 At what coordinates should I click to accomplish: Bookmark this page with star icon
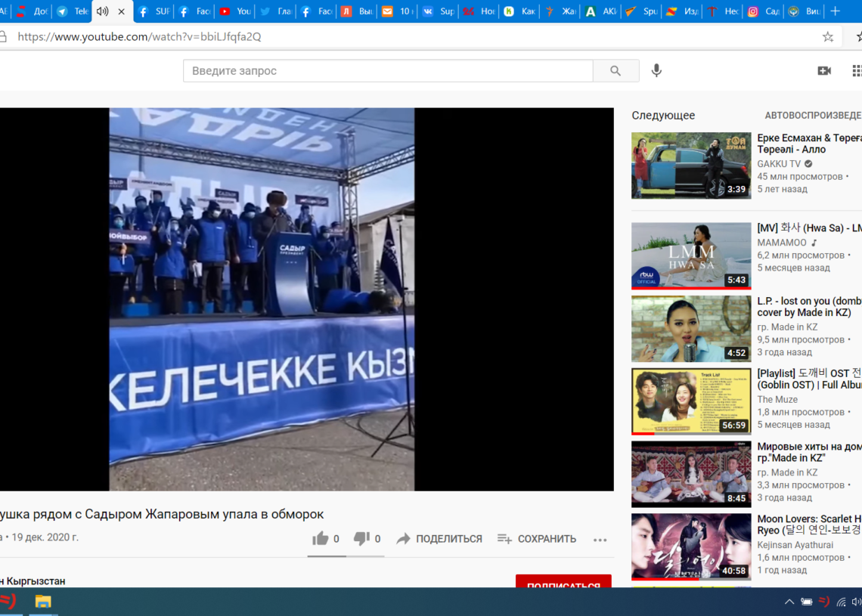tap(828, 36)
